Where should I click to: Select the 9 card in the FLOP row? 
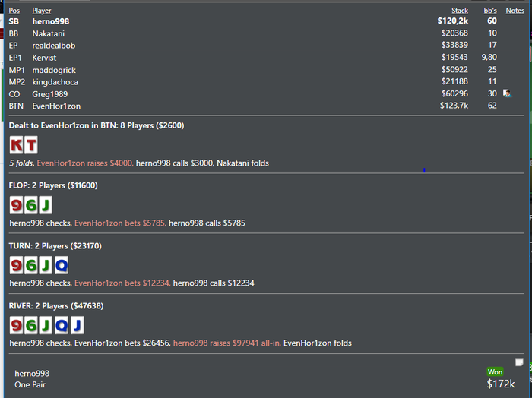(17, 205)
